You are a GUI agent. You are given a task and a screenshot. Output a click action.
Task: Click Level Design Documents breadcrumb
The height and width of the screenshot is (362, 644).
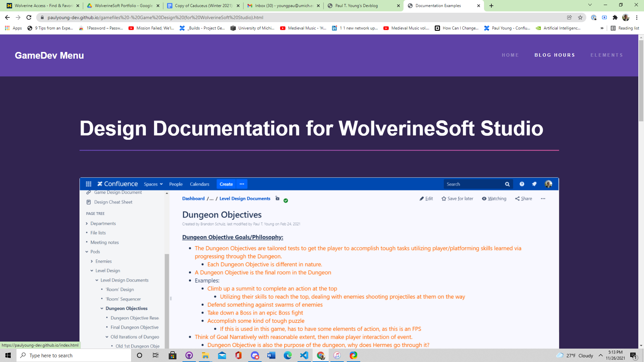245,198
